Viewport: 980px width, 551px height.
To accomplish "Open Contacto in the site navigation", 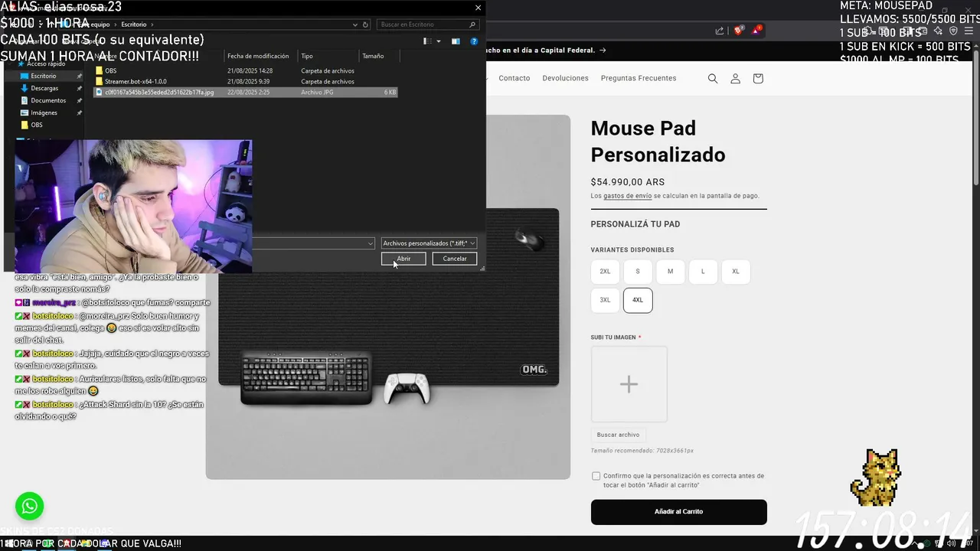I will tap(514, 78).
